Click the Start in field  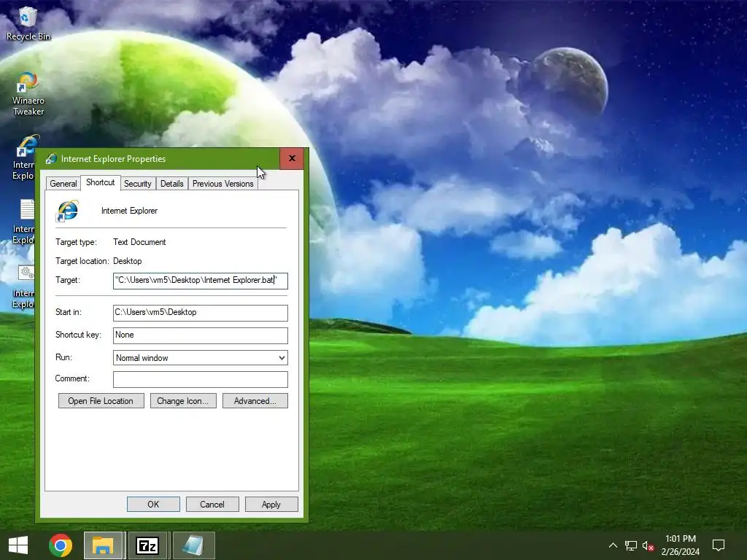point(201,312)
